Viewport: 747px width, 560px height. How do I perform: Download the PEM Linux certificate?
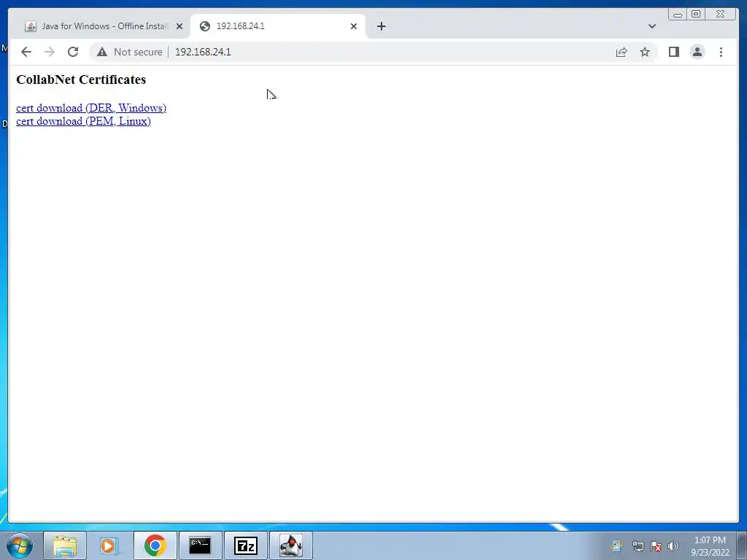click(83, 122)
